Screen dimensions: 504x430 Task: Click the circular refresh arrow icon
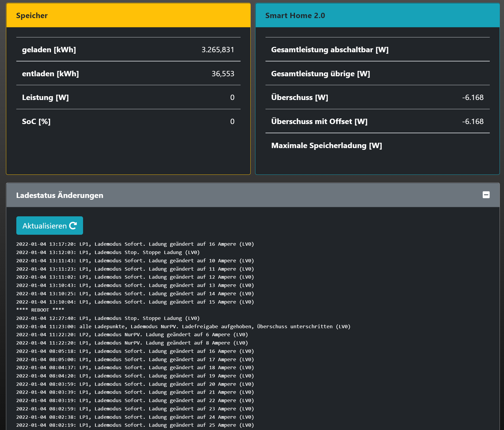point(73,226)
